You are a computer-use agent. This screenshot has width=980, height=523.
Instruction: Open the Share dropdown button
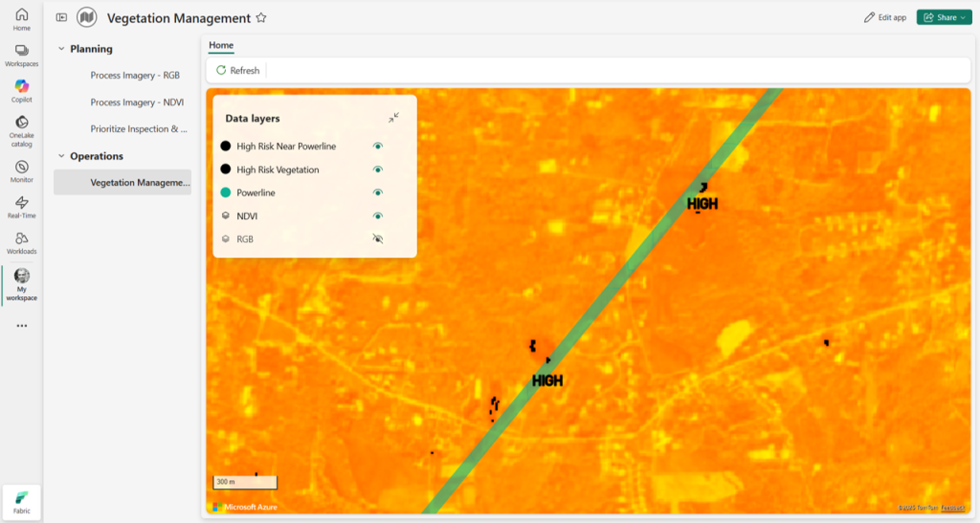click(945, 17)
